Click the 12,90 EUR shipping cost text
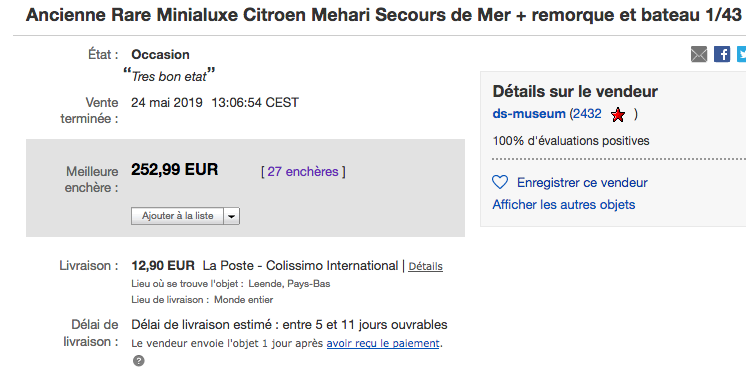This screenshot has height=378, width=746. (x=163, y=265)
